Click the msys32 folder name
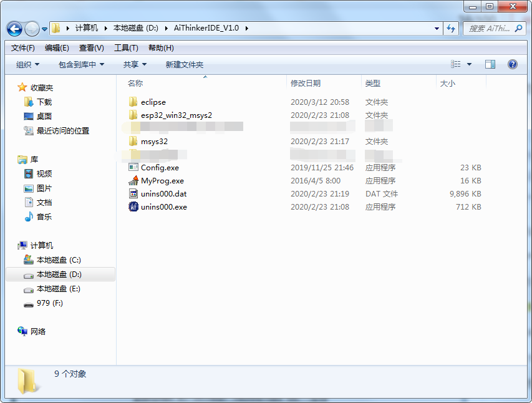This screenshot has height=403, width=532. [x=155, y=141]
